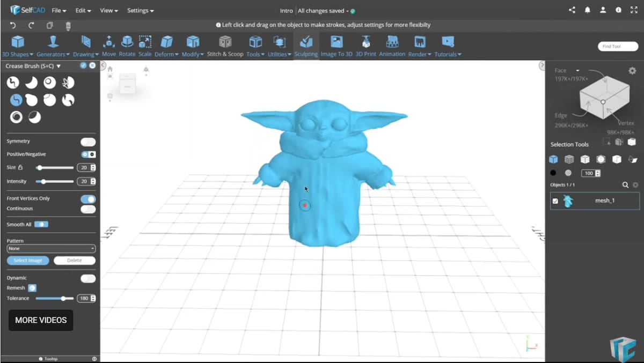The width and height of the screenshot is (644, 363).
Task: Click the Pattern Delete button
Action: 75,261
